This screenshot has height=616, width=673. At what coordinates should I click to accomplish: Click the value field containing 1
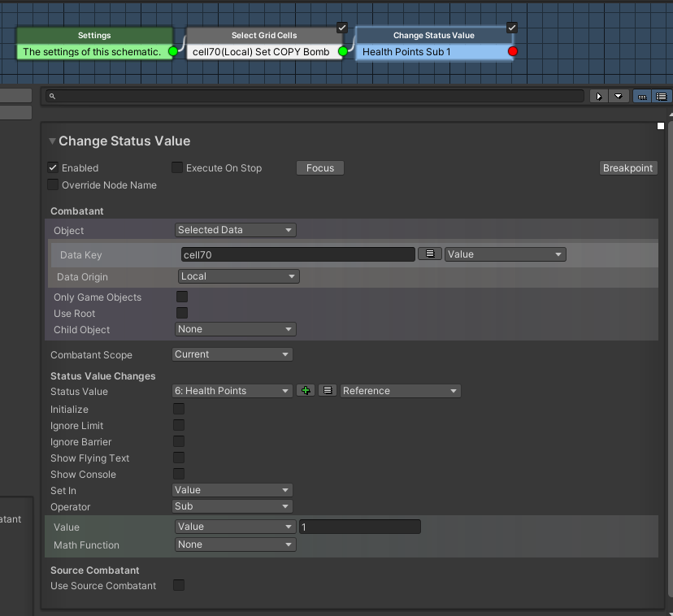[360, 527]
